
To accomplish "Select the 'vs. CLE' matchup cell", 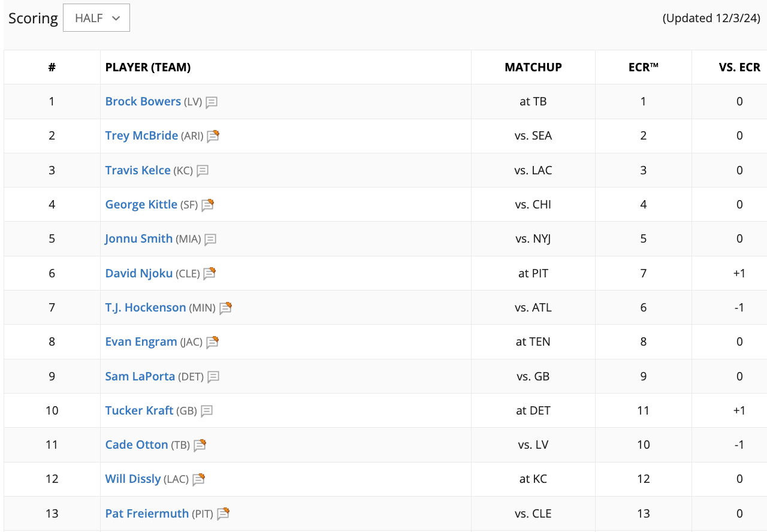I will (x=533, y=513).
